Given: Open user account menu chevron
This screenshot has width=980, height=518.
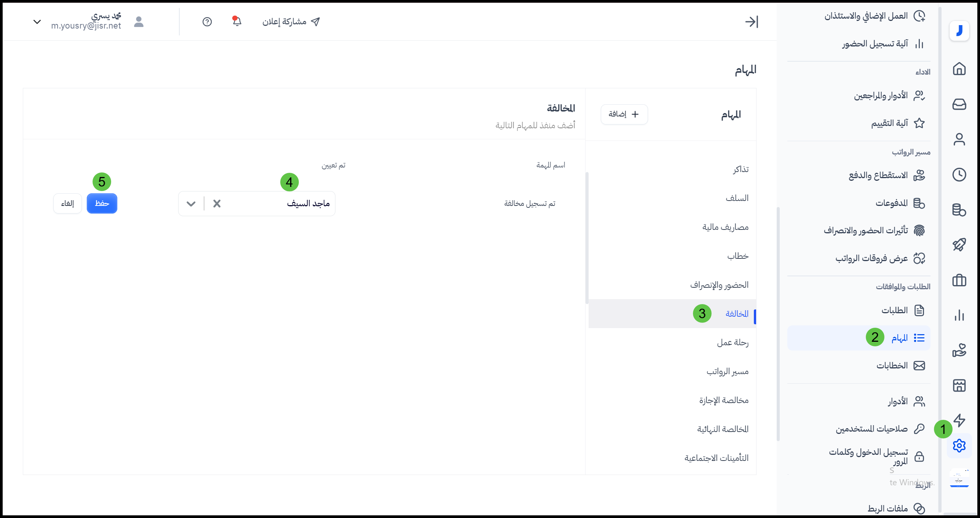Looking at the screenshot, I should [37, 22].
